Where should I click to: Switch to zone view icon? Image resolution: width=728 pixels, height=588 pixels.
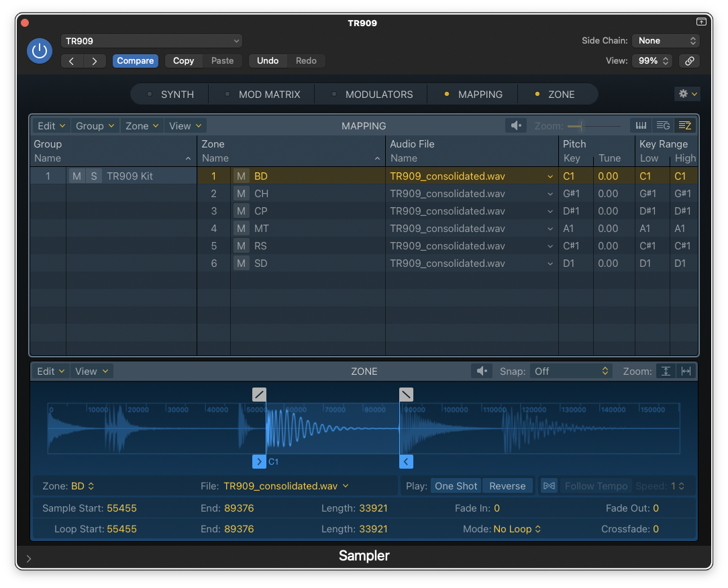[x=685, y=126]
